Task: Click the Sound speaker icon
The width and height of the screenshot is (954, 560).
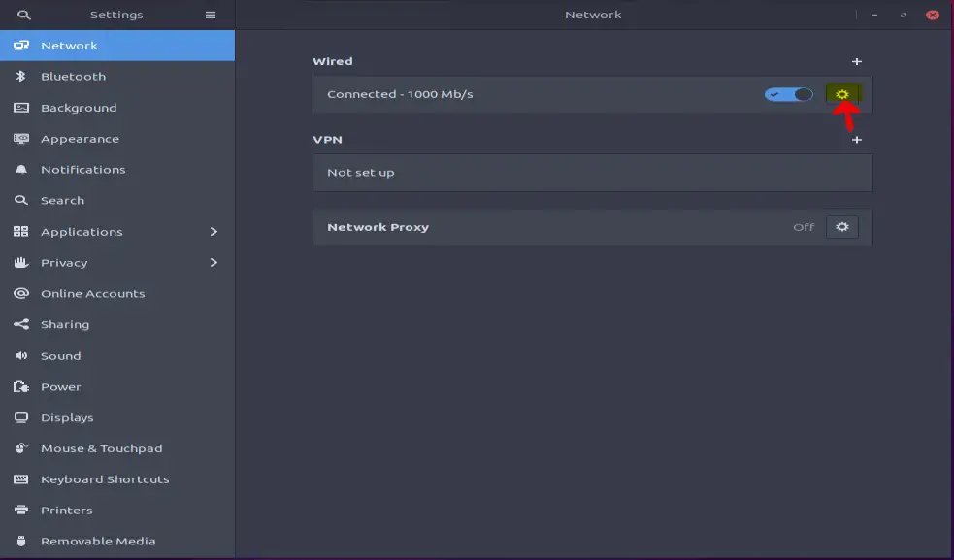Action: point(21,355)
